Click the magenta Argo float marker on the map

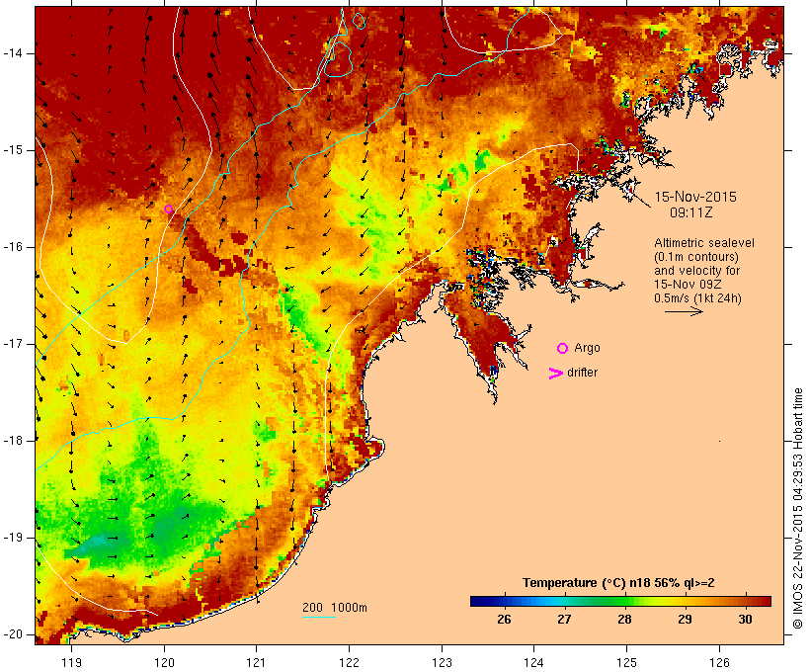coord(168,210)
